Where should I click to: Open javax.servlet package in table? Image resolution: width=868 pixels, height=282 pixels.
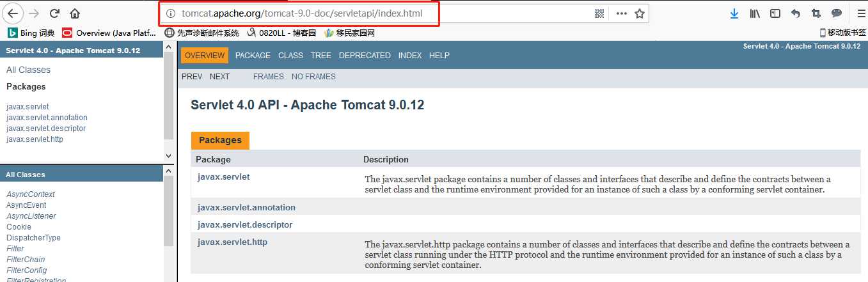click(x=224, y=177)
